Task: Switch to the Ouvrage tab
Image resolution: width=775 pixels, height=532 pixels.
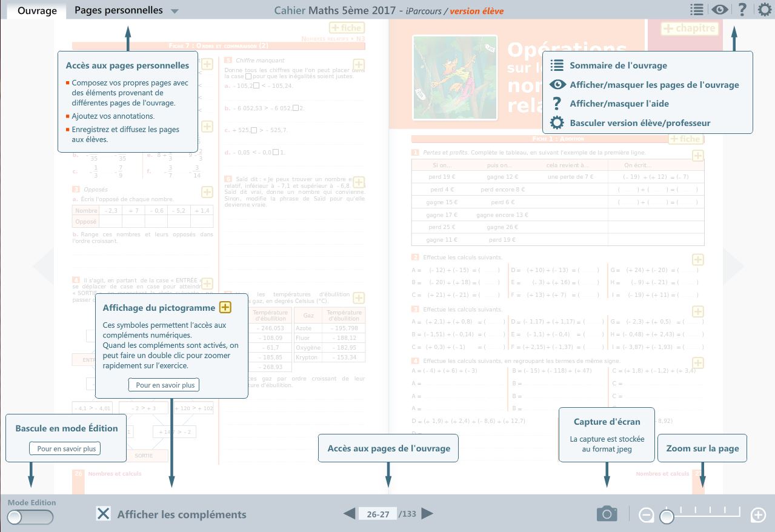Action: (x=37, y=10)
